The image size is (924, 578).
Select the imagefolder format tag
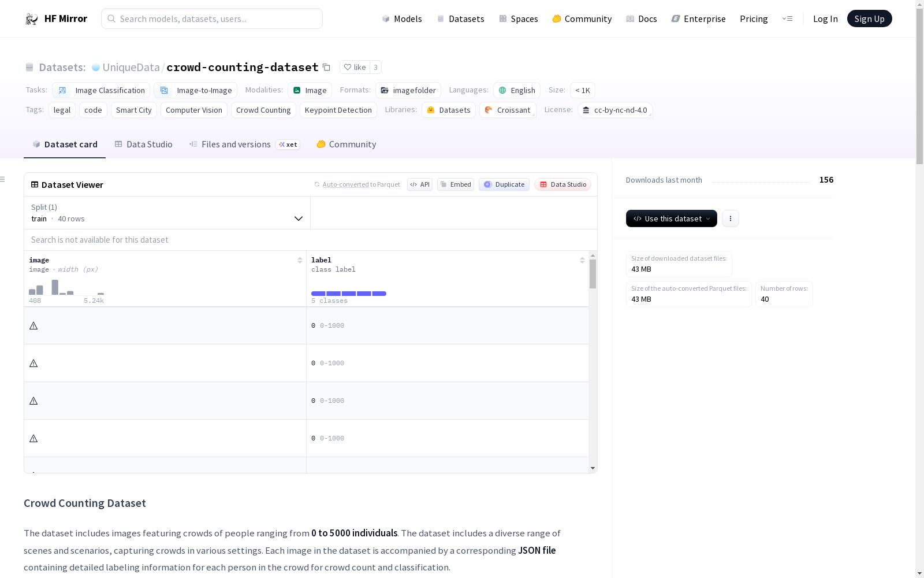point(408,90)
